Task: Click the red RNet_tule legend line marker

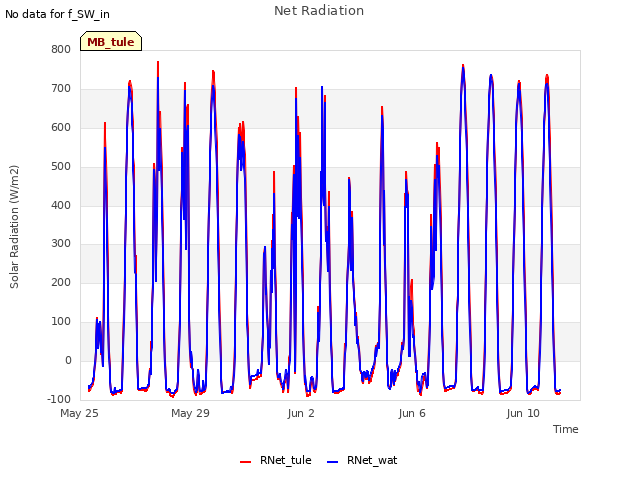Action: coord(245,462)
